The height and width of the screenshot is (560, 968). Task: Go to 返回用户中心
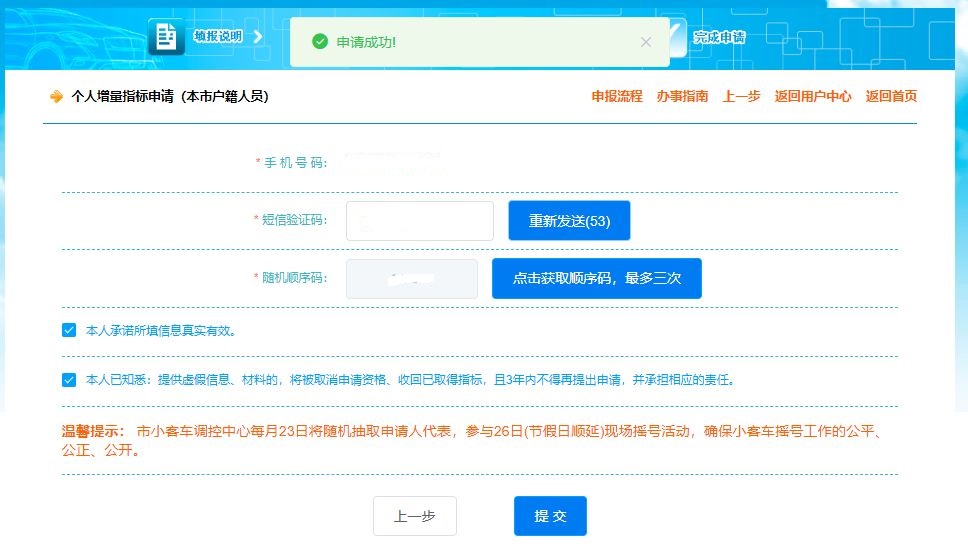pyautogui.click(x=812, y=96)
